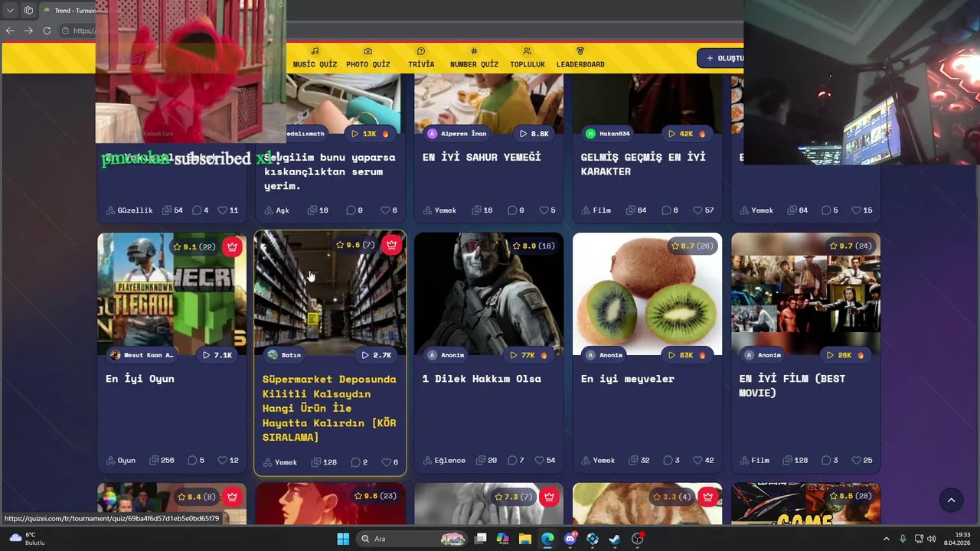
Task: Select the Trend - Turnuva browser tab
Action: [x=69, y=11]
